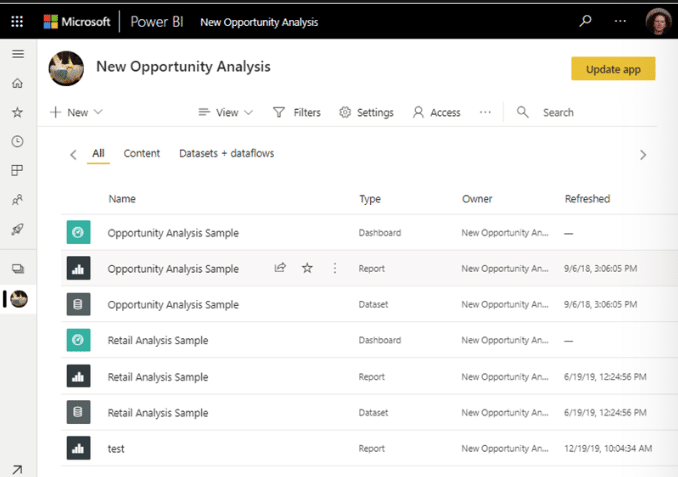Open the New dropdown
Screen dimensions: 678x477
point(77,112)
